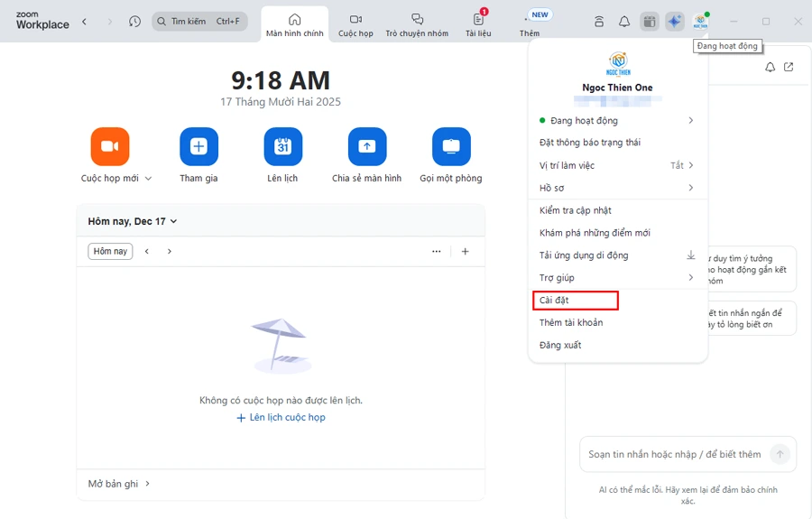
Task: Open the history clock icon
Action: (x=134, y=22)
